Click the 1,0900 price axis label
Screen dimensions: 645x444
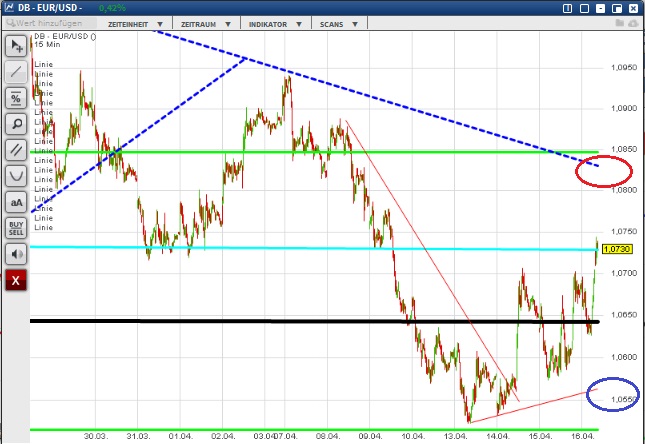(x=624, y=108)
